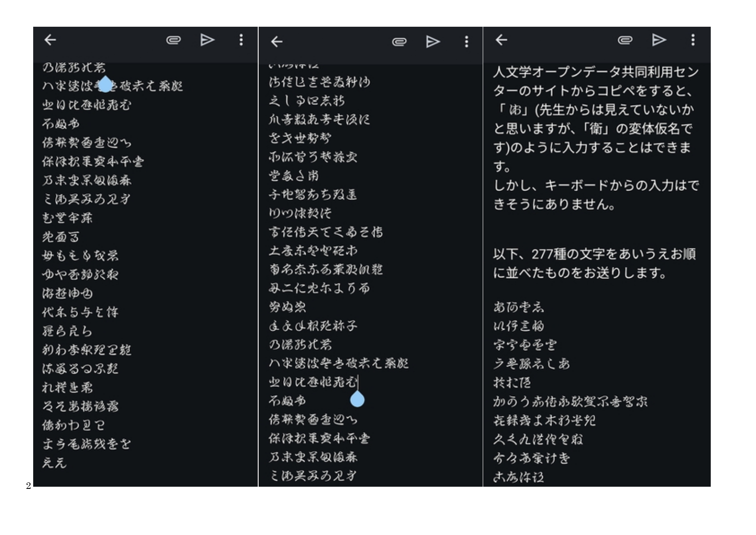The width and height of the screenshot is (756, 535).
Task: Tap blue cursor handle in middle screenshot
Action: [357, 399]
